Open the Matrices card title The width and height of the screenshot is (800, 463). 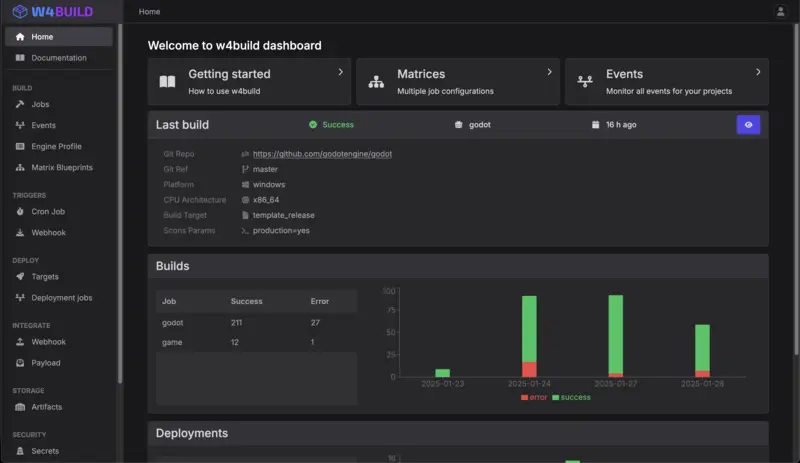(x=421, y=74)
